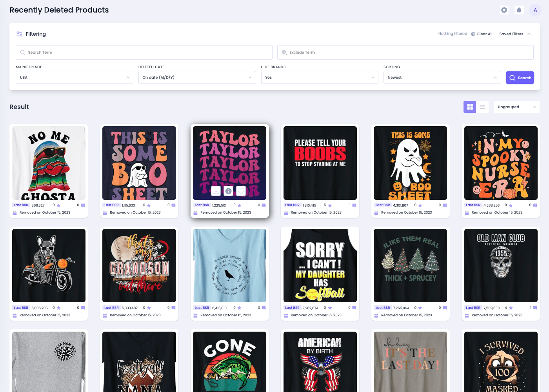Open the light blue blackbird v-neck thumbnail
This screenshot has height=392, width=549.
(229, 266)
